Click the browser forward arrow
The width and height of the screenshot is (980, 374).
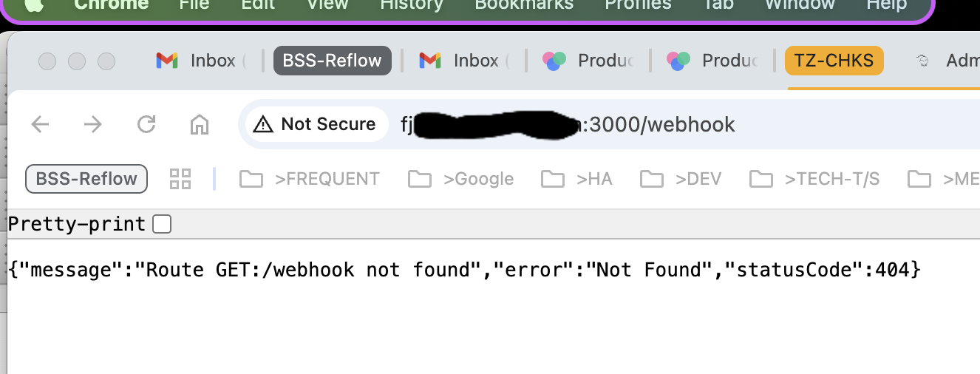pyautogui.click(x=92, y=124)
